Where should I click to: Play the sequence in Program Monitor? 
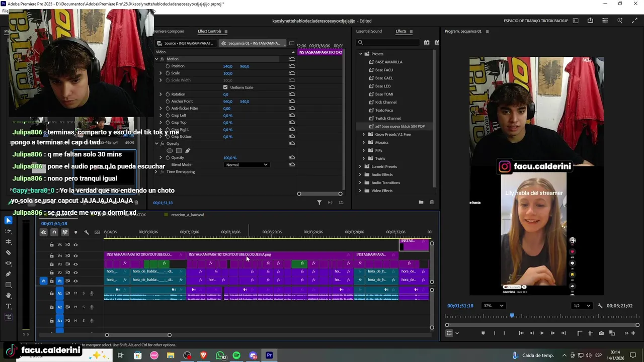coord(542,333)
